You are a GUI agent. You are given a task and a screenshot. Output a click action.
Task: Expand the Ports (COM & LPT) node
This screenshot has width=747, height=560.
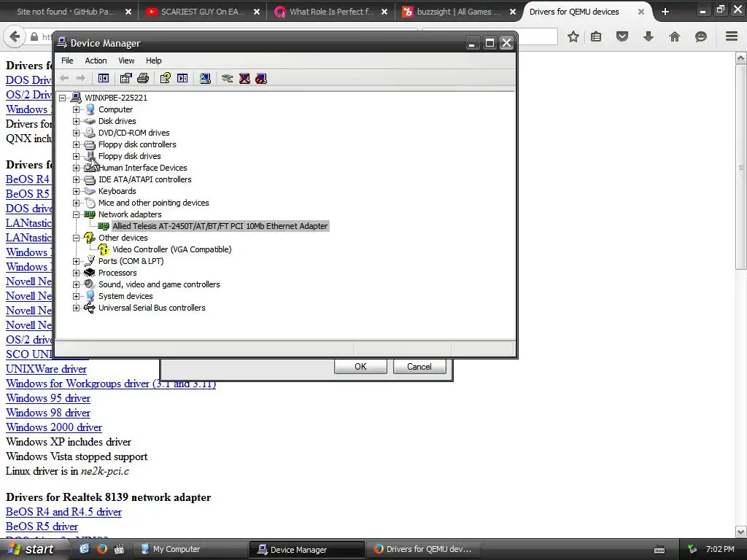76,262
